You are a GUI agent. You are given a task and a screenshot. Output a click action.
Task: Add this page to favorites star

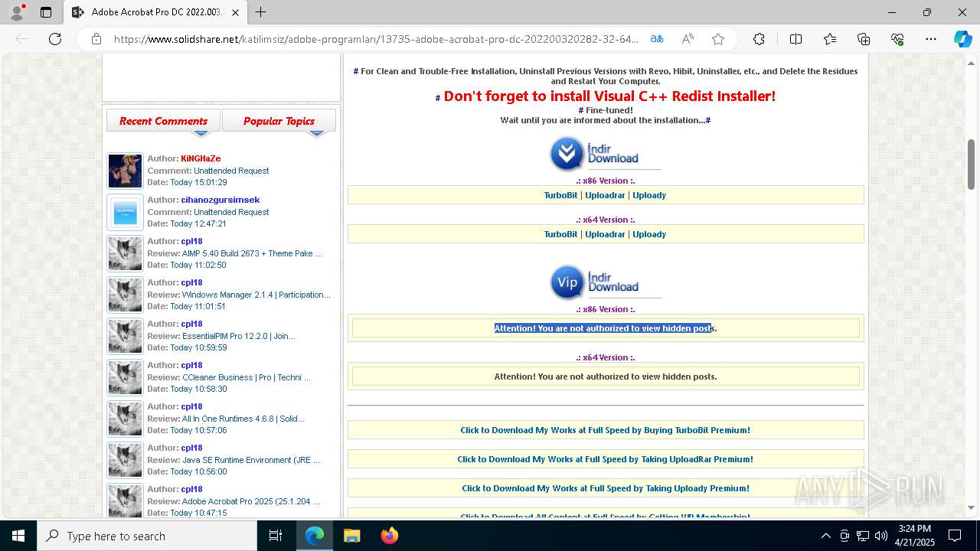pyautogui.click(x=717, y=39)
